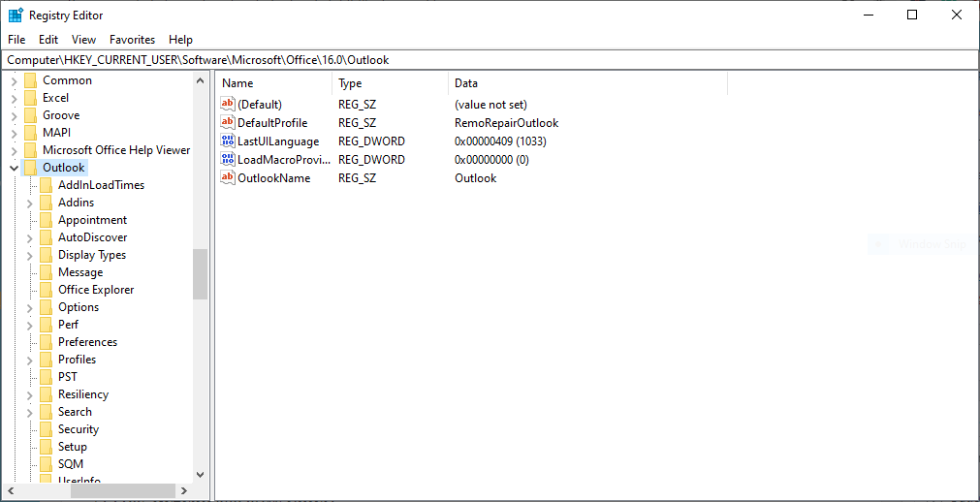Click the MAPI folder icon
980x502 pixels.
(x=31, y=133)
